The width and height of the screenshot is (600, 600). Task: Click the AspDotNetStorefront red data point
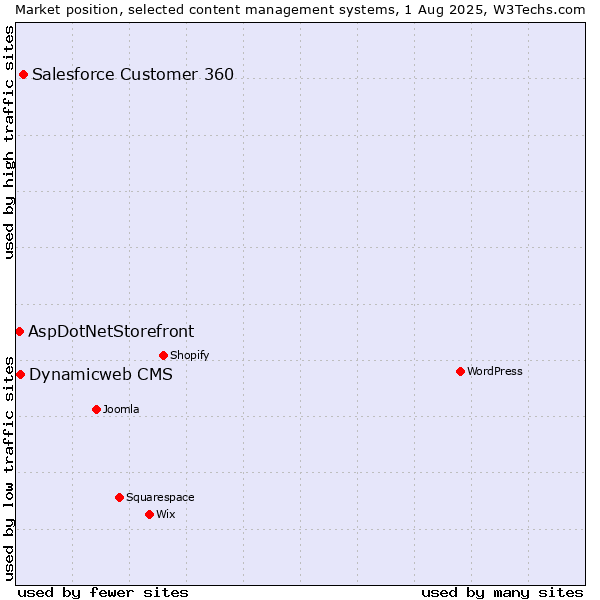click(x=20, y=331)
